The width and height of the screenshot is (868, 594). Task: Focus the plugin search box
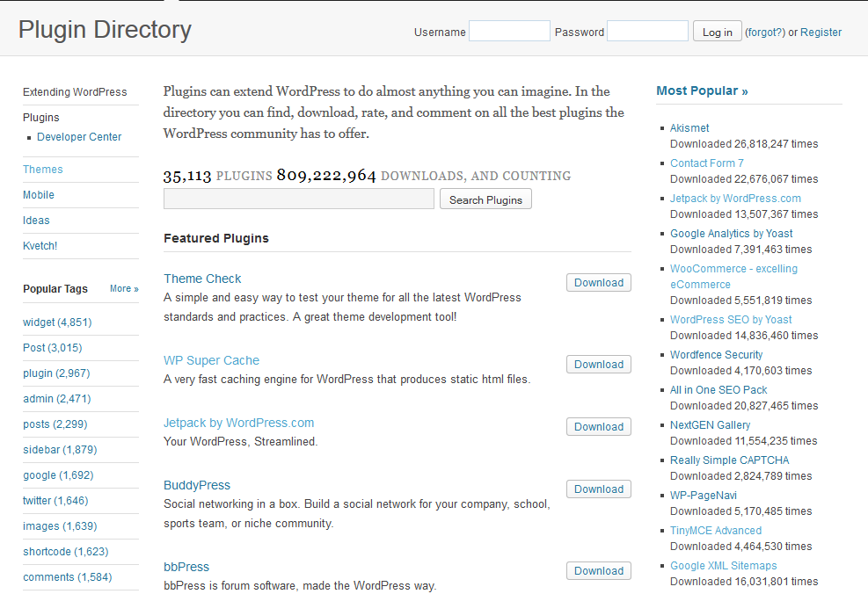(299, 199)
